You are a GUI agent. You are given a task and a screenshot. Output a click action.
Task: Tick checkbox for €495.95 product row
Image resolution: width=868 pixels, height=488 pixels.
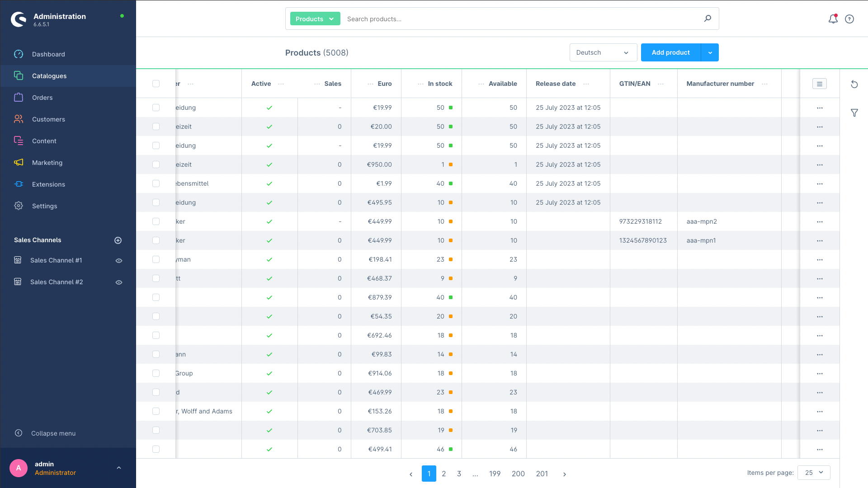click(156, 202)
